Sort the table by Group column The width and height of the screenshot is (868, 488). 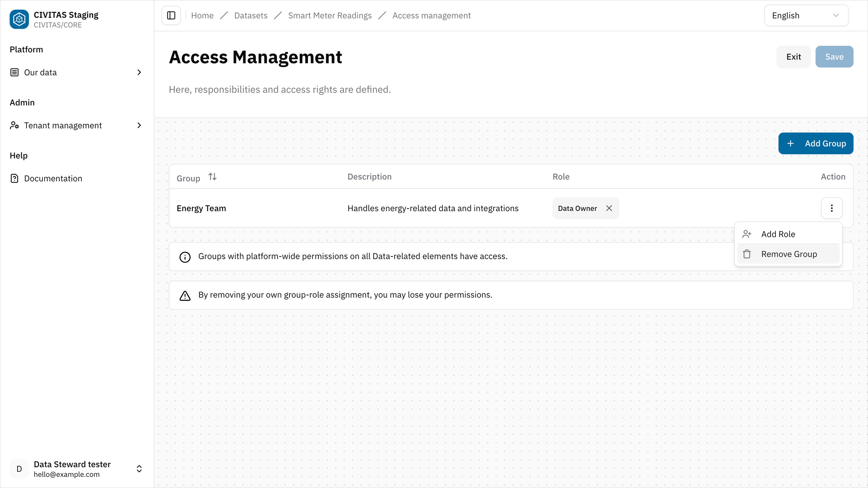212,176
